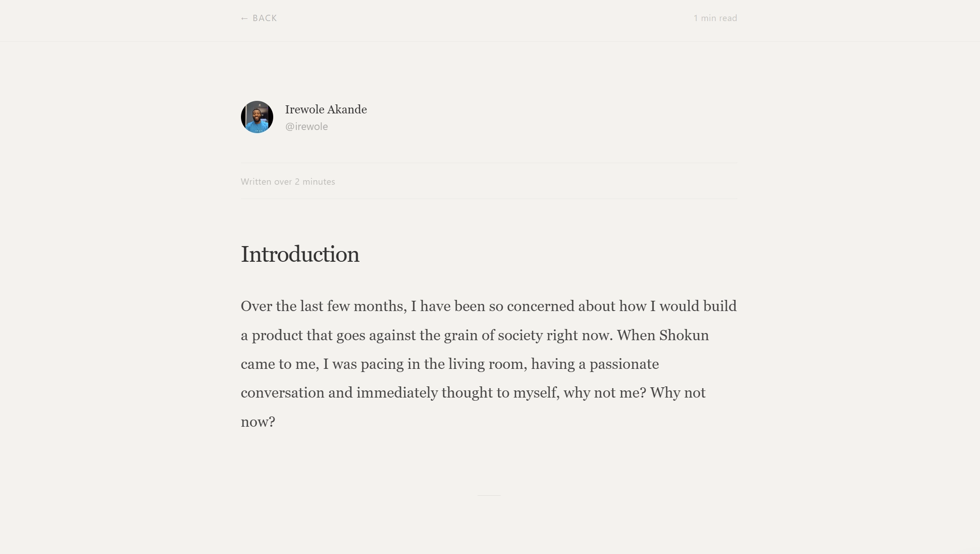Click the phrase 'why not me?'

[605, 393]
